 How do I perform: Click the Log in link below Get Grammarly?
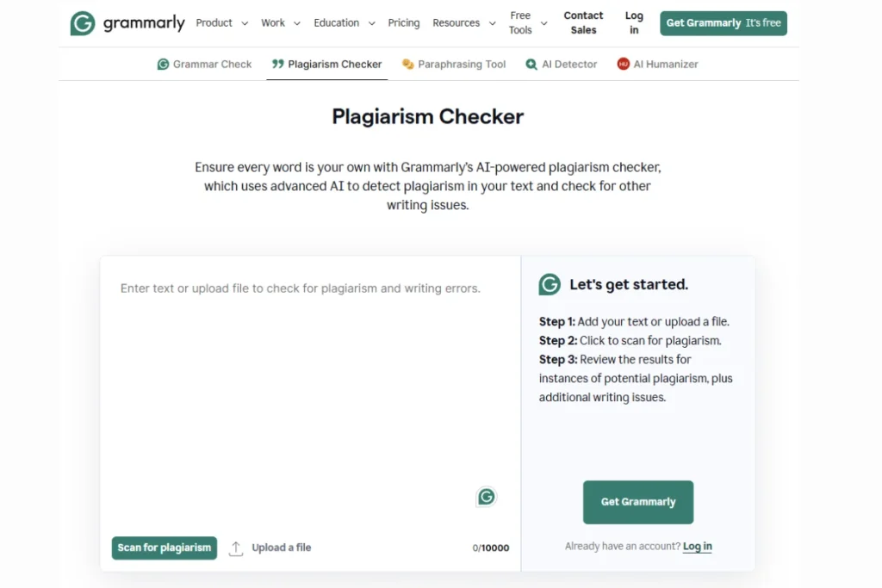coord(697,546)
